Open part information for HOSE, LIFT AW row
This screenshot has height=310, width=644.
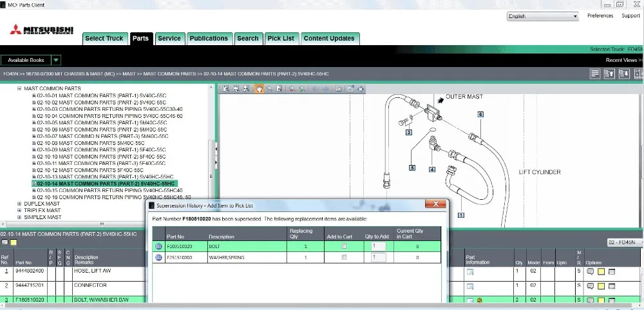470,272
